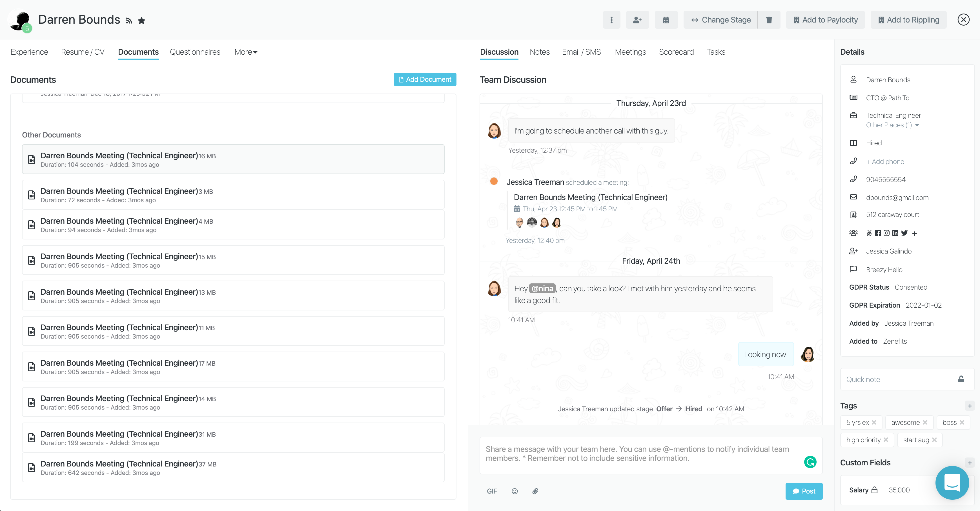Click the RSS follow icon next to Darren Bounds
The image size is (980, 511).
click(129, 21)
